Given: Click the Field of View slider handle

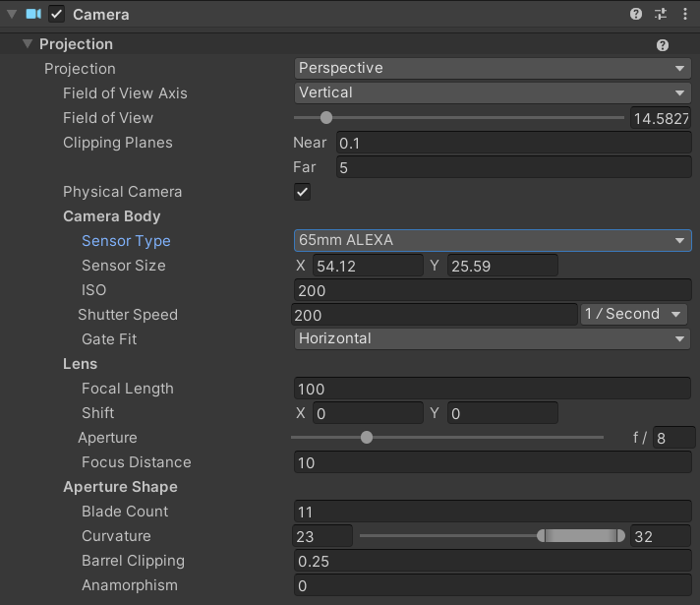Looking at the screenshot, I should pyautogui.click(x=326, y=118).
